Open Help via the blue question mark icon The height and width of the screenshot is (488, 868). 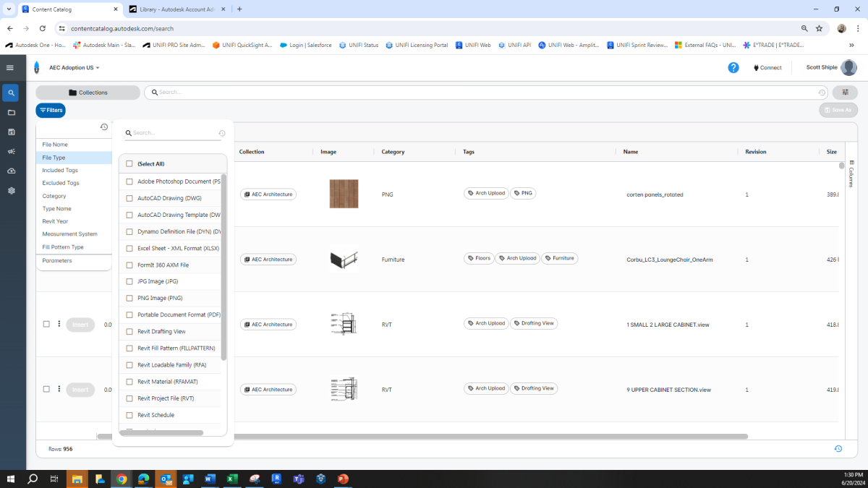tap(733, 67)
